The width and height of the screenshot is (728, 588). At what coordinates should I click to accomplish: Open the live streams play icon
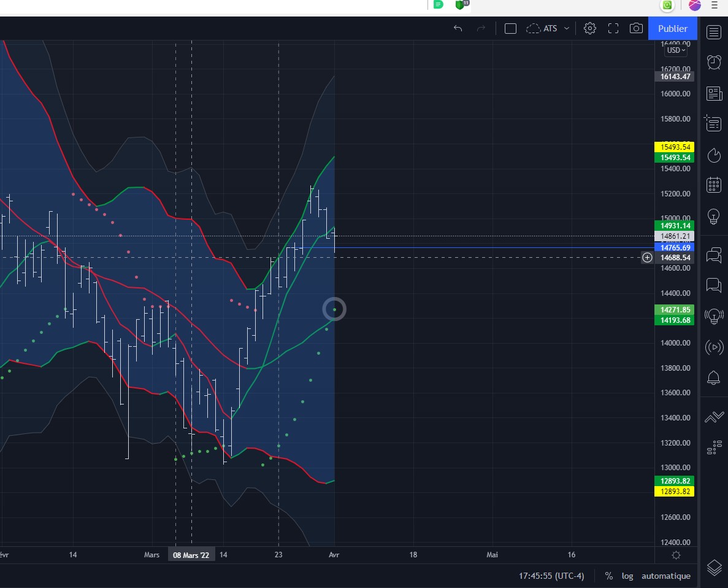tap(714, 347)
